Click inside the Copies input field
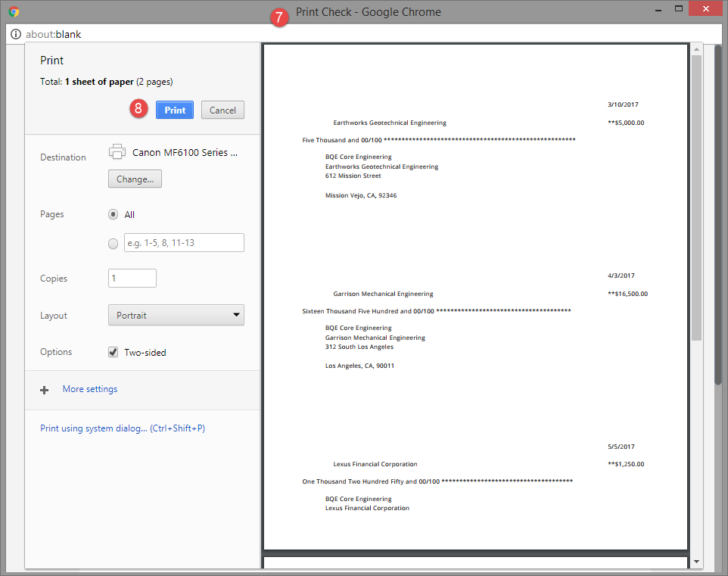This screenshot has height=576, width=728. click(x=132, y=278)
